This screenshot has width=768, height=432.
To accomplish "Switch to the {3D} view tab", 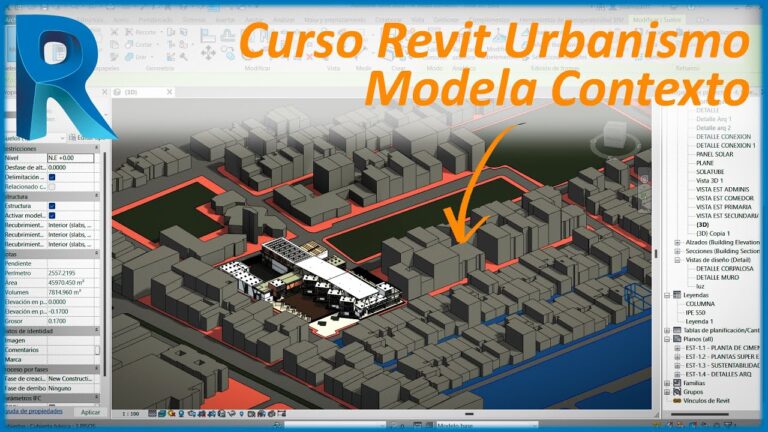I will [x=131, y=92].
